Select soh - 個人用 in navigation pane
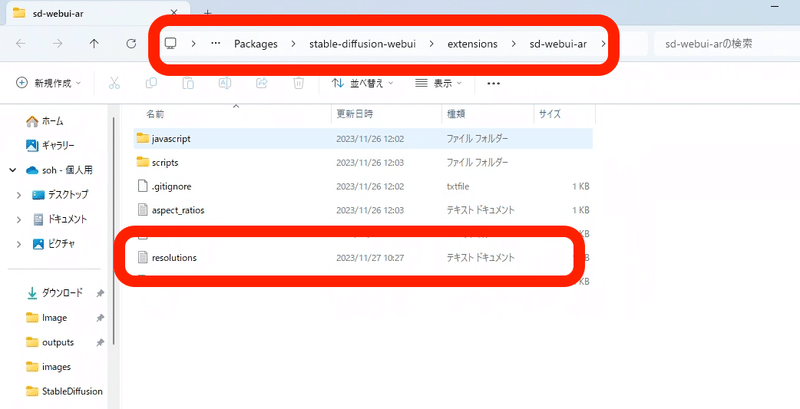800x409 pixels. click(x=60, y=170)
